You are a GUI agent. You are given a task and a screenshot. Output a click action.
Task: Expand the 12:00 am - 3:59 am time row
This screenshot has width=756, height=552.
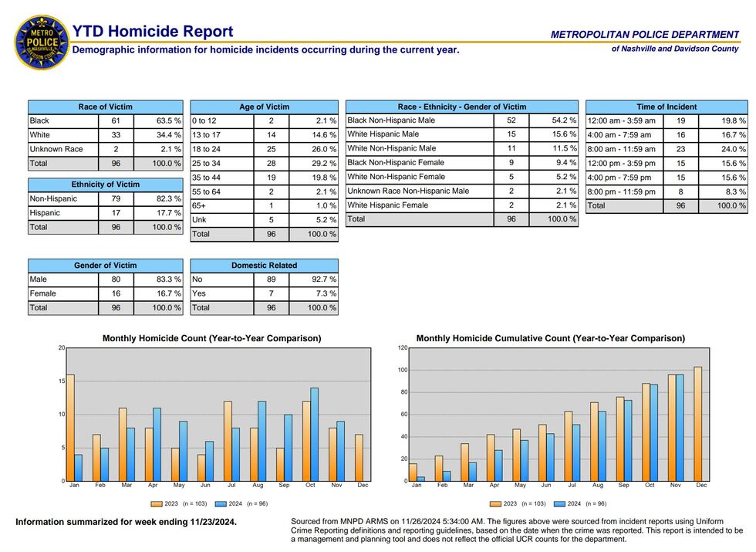612,120
